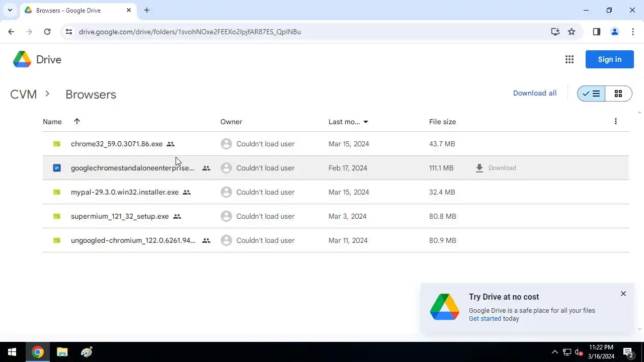Click the muted volume tray icon

point(579,352)
